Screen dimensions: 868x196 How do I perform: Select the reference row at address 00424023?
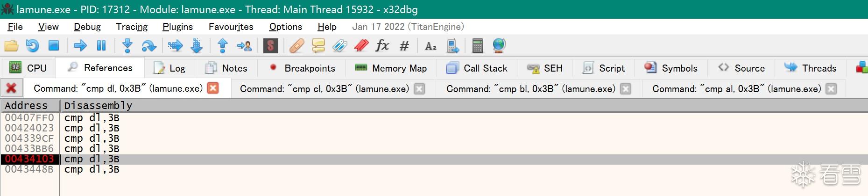[29, 128]
